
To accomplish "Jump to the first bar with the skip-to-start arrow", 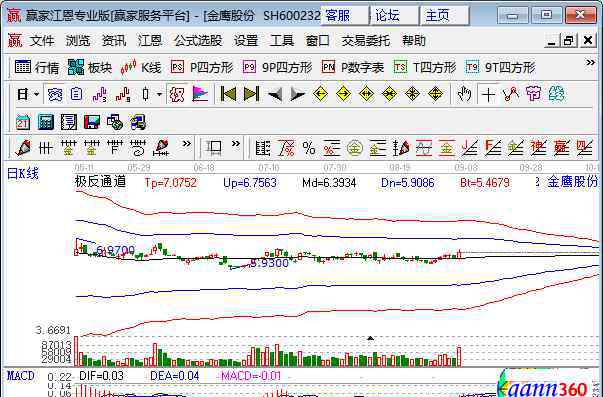I will coord(228,94).
